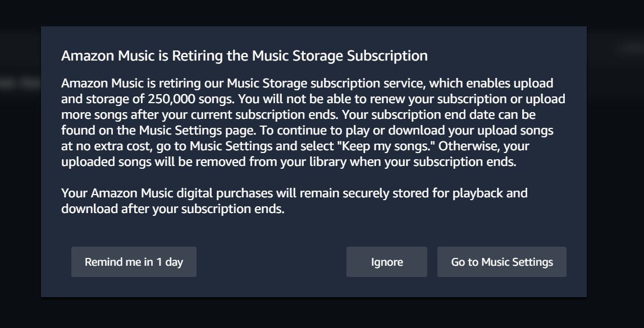
Task: Click the empty dialog space between Remind and Ignore
Action: click(272, 262)
